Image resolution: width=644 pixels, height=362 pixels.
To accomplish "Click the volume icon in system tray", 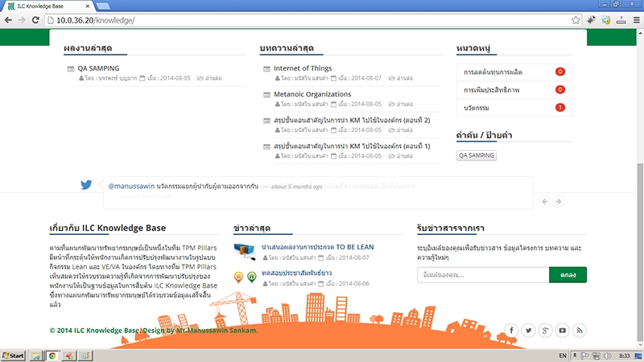I will click(607, 356).
